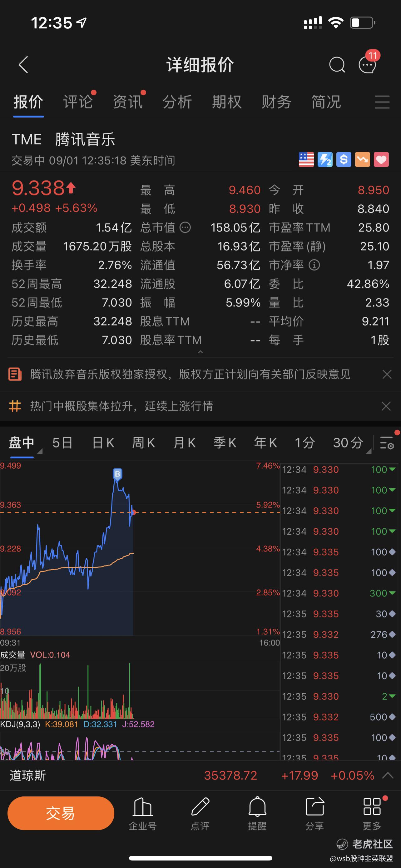This screenshot has height=868, width=401.
Task: Select the 月K chart period
Action: [185, 443]
